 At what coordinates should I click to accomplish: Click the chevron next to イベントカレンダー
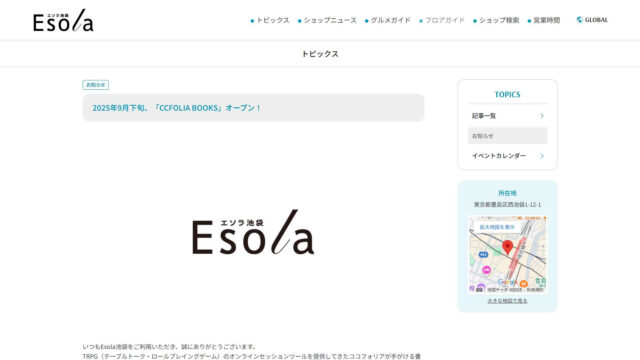pos(542,156)
